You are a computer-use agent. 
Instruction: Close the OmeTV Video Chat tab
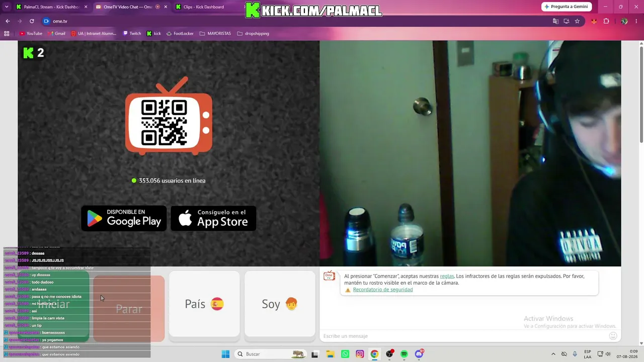[166, 7]
